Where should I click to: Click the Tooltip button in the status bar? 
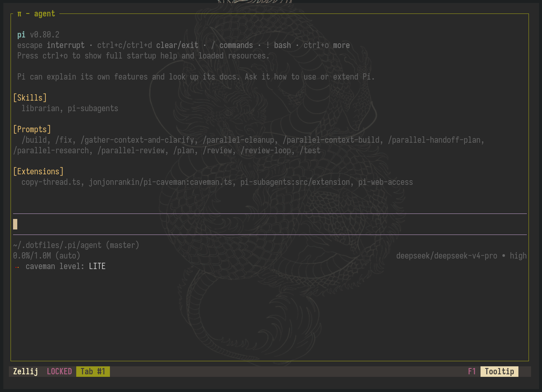499,371
